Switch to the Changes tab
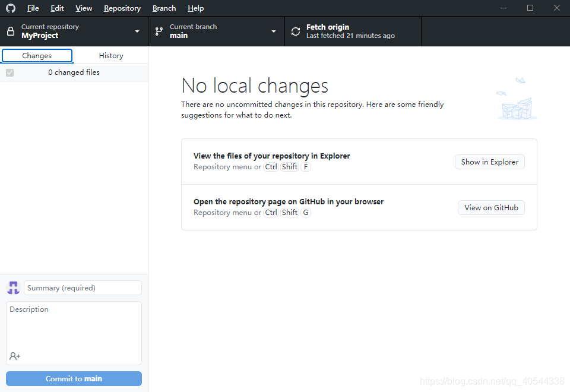Screen dimensions: 570x392 tap(37, 56)
